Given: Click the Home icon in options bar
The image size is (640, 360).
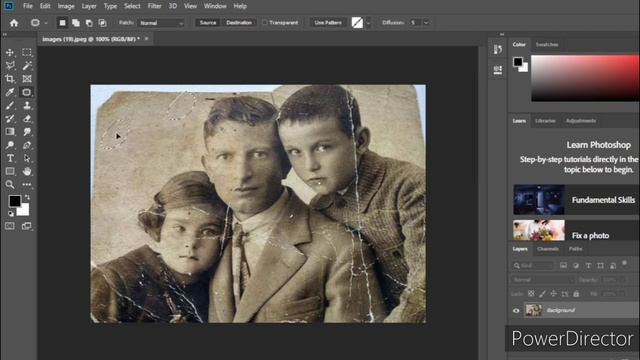Looking at the screenshot, I should pos(14,23).
